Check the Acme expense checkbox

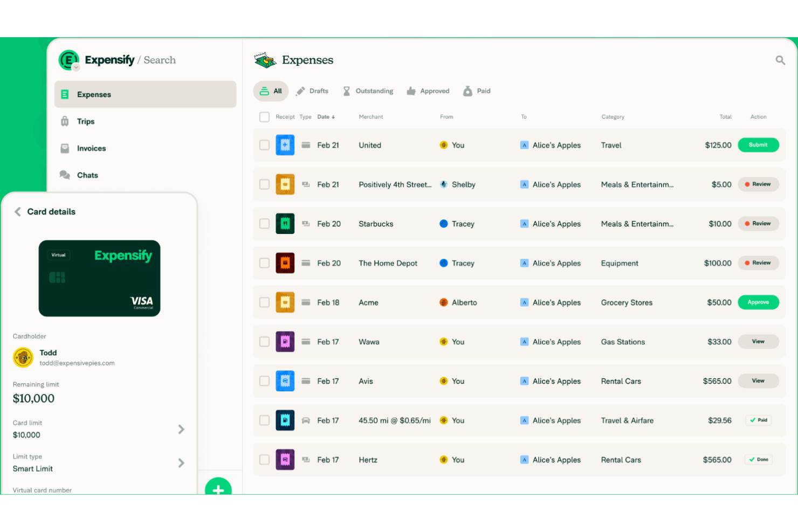coord(264,302)
